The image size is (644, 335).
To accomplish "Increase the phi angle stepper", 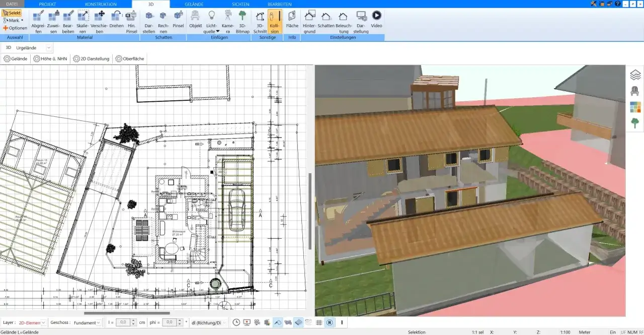I will [x=180, y=320].
